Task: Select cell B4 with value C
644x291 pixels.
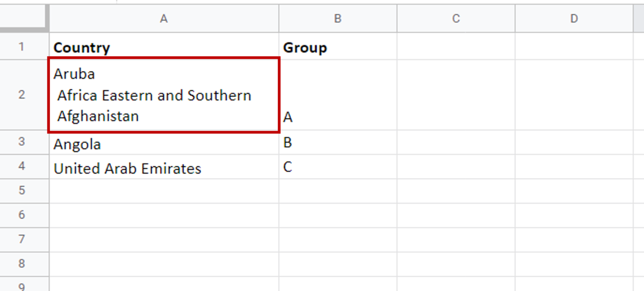Action: 338,167
